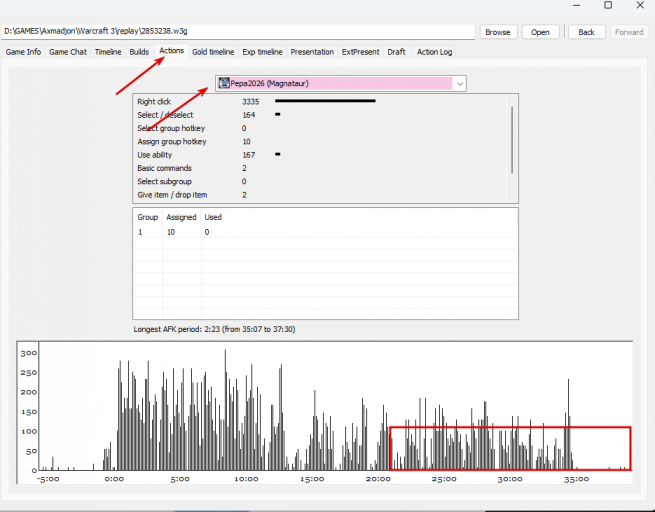The width and height of the screenshot is (655, 512).
Task: Click the 3335 right click count
Action: [x=251, y=101]
